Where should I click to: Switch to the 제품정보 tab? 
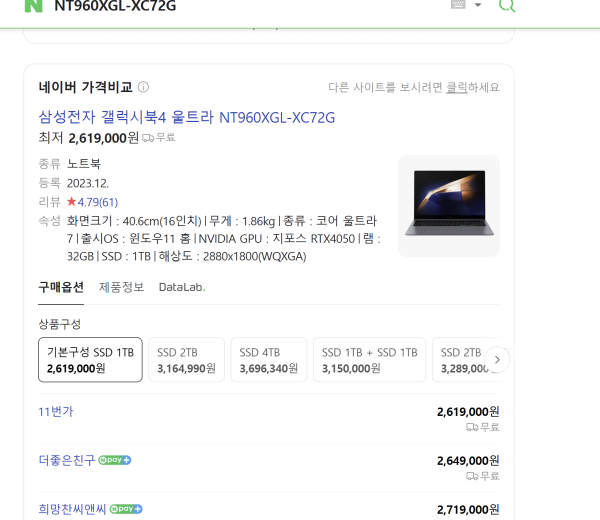pyautogui.click(x=121, y=287)
